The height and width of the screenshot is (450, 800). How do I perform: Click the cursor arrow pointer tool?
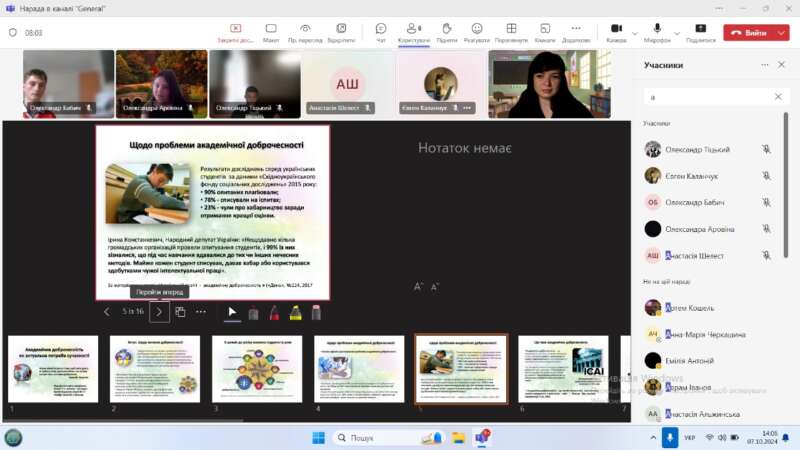pyautogui.click(x=232, y=312)
